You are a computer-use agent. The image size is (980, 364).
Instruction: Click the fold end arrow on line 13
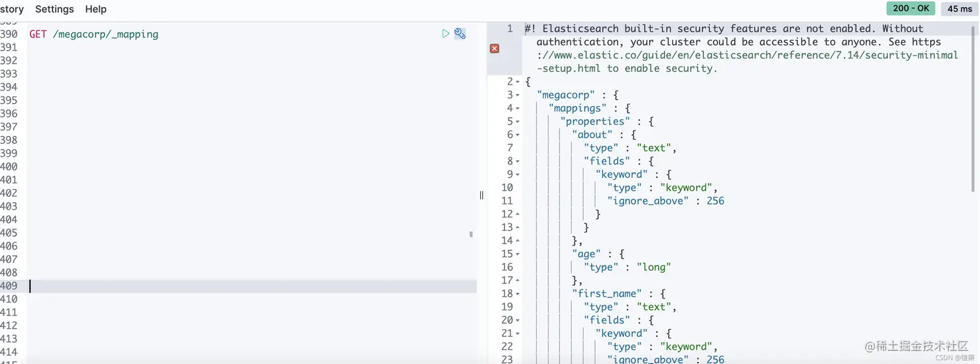tap(518, 227)
